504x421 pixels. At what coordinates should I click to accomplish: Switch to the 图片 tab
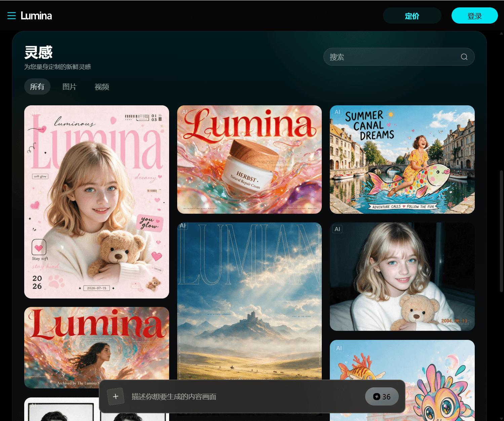click(70, 87)
